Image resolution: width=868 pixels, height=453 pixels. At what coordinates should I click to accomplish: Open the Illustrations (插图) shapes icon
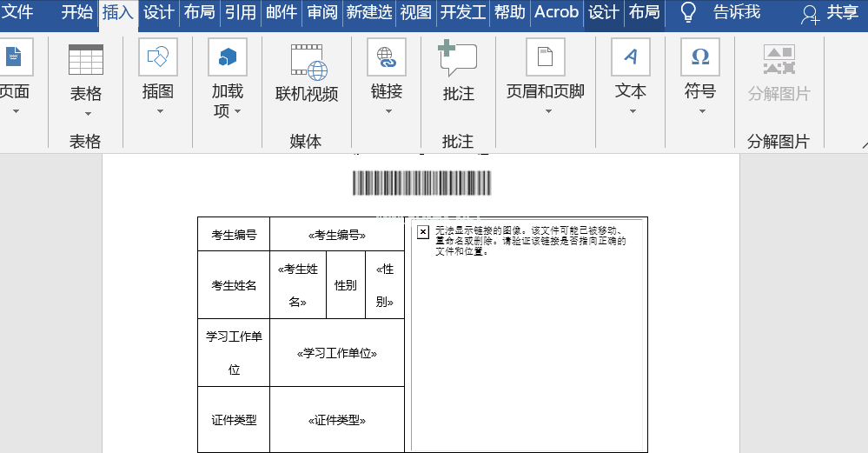coord(158,57)
